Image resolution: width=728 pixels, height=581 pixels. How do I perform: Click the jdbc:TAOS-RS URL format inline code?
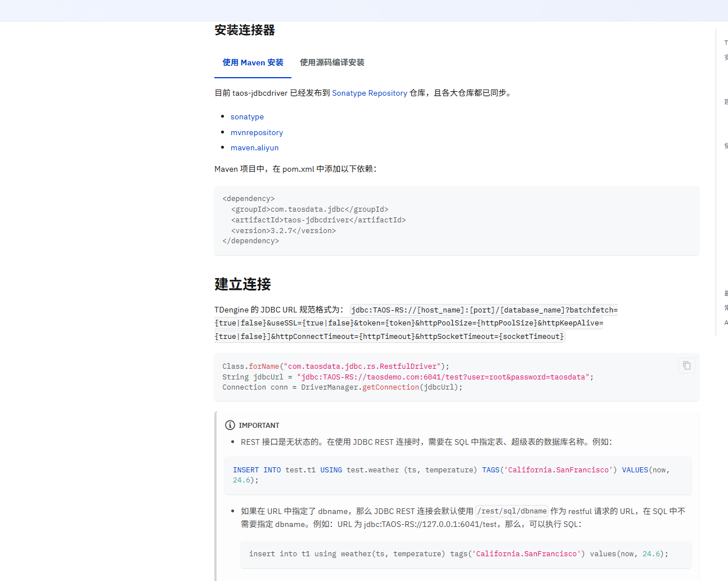[484, 310]
